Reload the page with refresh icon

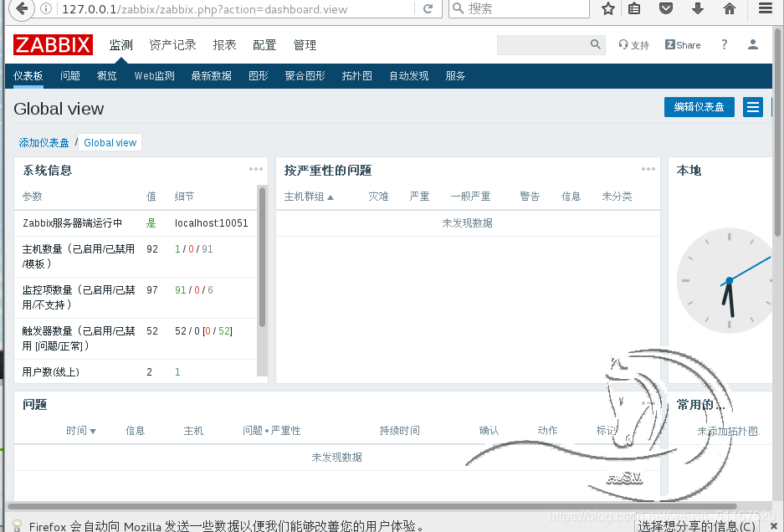[428, 8]
